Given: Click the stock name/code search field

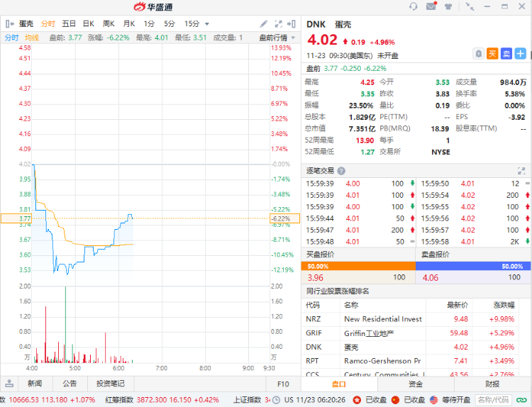Looking at the screenshot, I should click(493, 400).
